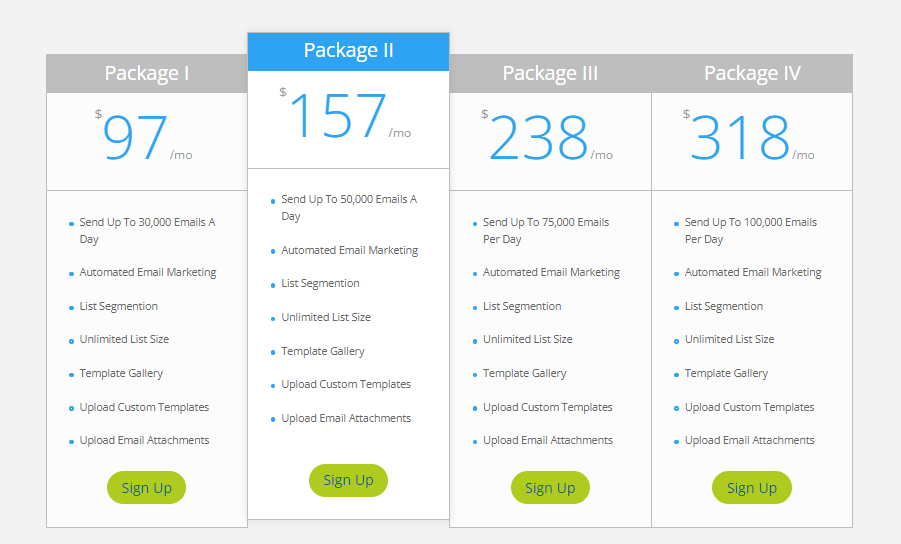Select the $318 per month price

741,139
